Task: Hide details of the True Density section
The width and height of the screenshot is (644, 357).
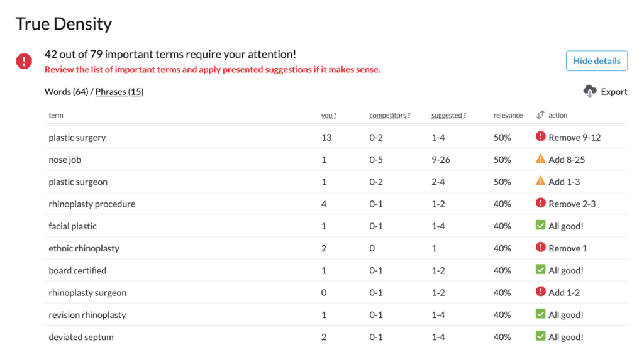Action: [x=596, y=61]
